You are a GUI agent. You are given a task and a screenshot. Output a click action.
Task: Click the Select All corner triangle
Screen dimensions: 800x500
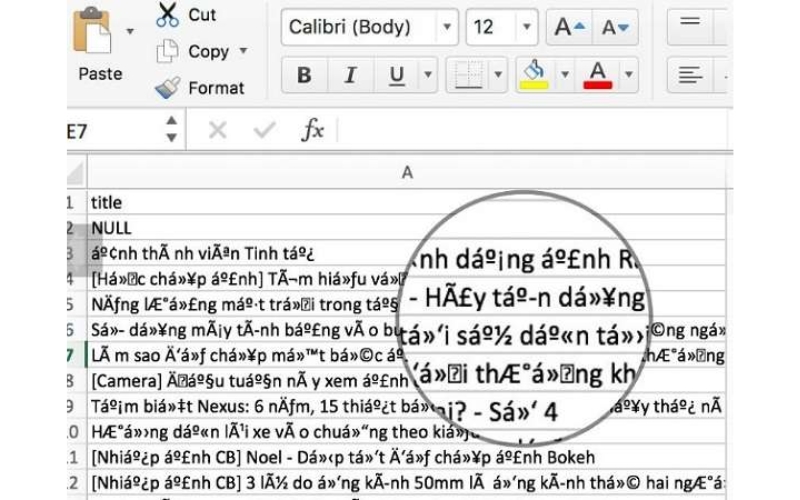[76, 173]
